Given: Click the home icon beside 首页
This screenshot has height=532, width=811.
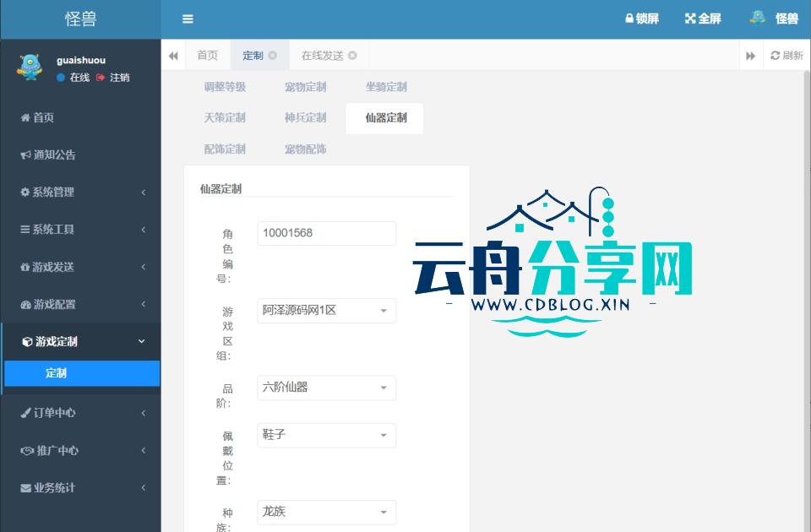Looking at the screenshot, I should tap(25, 117).
